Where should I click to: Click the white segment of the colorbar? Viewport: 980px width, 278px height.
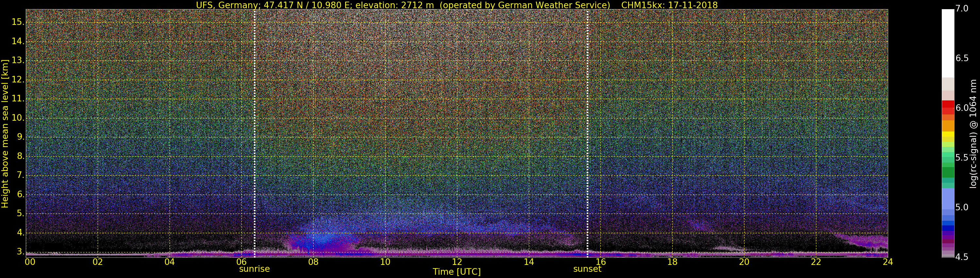tap(948, 43)
